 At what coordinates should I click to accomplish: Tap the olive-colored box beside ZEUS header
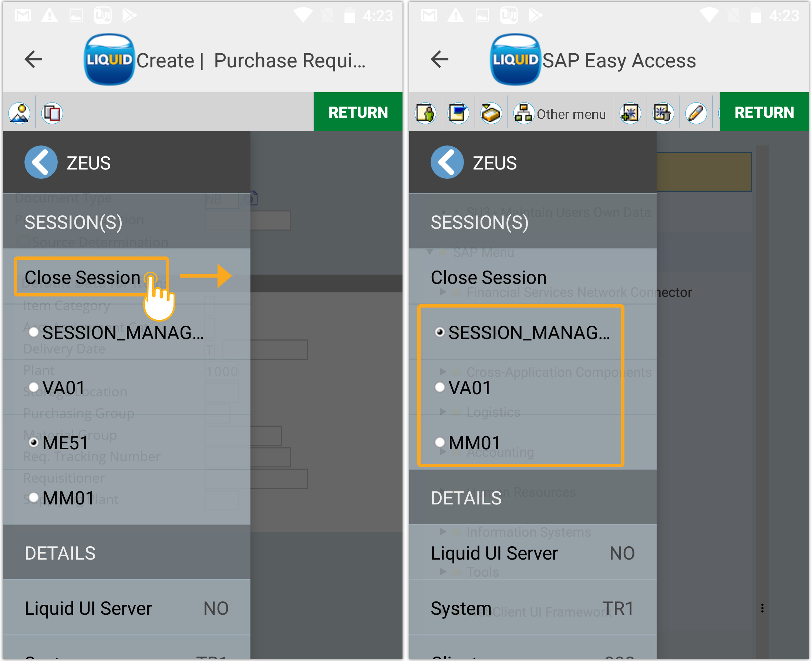pos(703,172)
